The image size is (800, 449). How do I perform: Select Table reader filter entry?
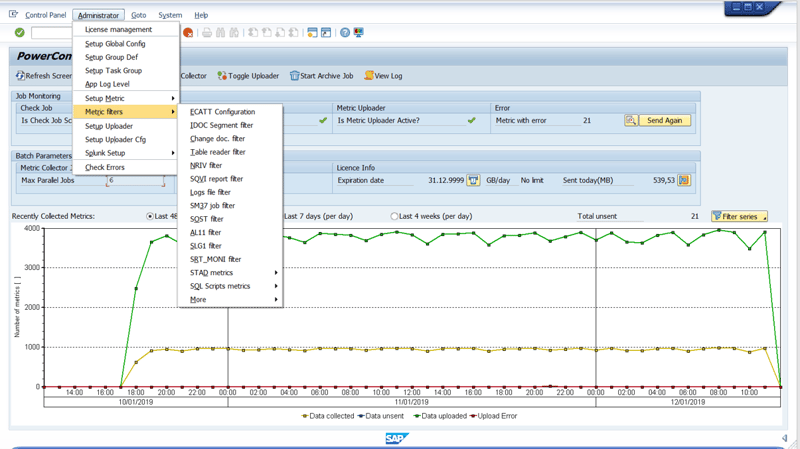coord(230,152)
